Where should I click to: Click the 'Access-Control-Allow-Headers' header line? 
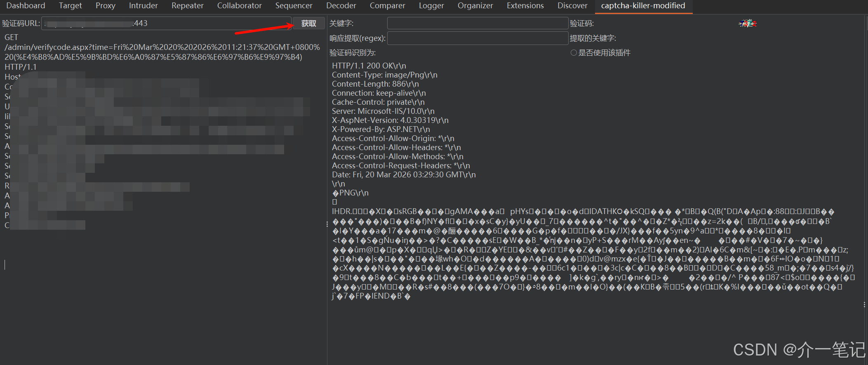point(396,148)
